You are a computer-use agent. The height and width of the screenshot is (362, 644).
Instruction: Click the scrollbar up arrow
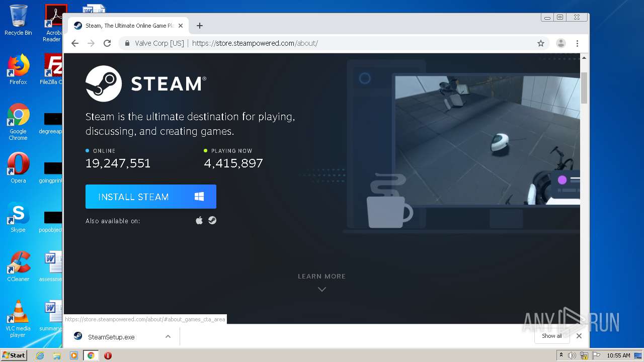(x=584, y=58)
